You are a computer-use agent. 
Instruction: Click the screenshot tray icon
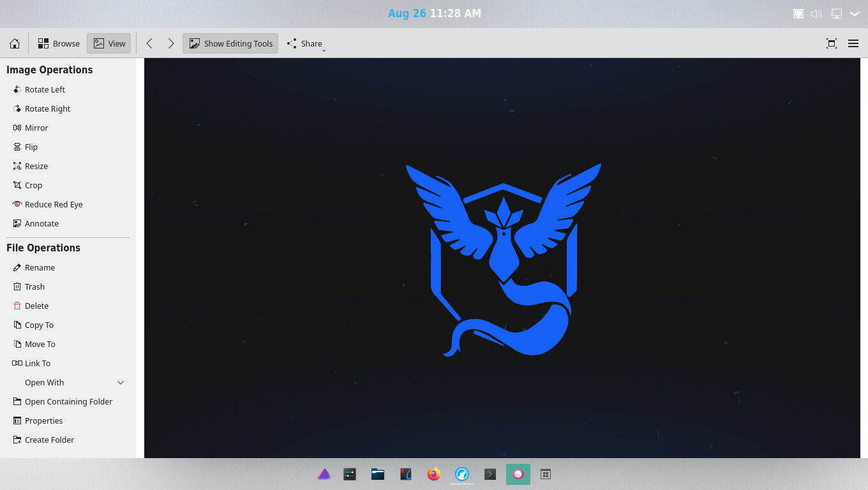[798, 13]
